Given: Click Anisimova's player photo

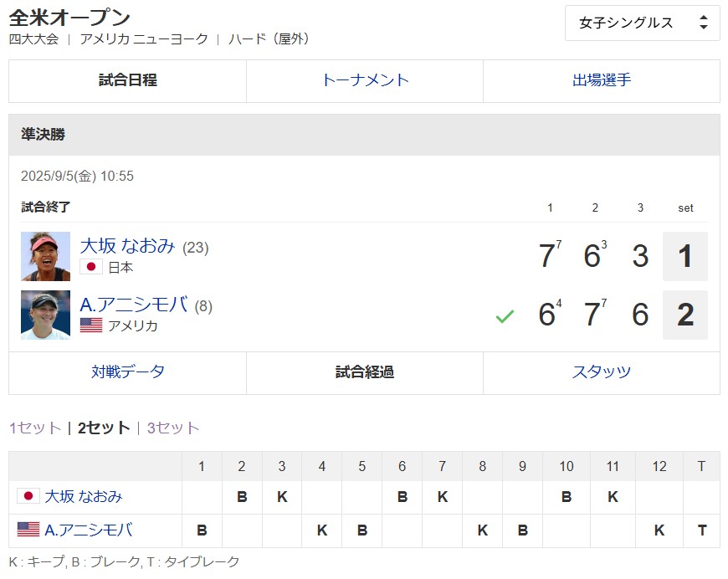Looking at the screenshot, I should (x=45, y=315).
